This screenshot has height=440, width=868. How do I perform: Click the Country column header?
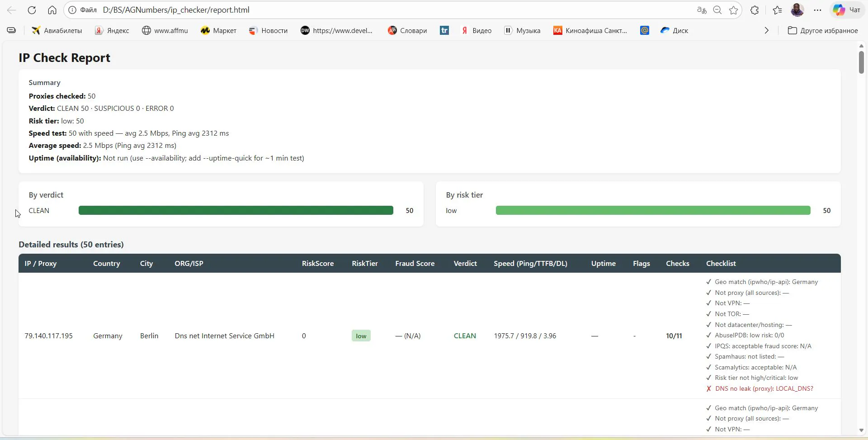107,263
